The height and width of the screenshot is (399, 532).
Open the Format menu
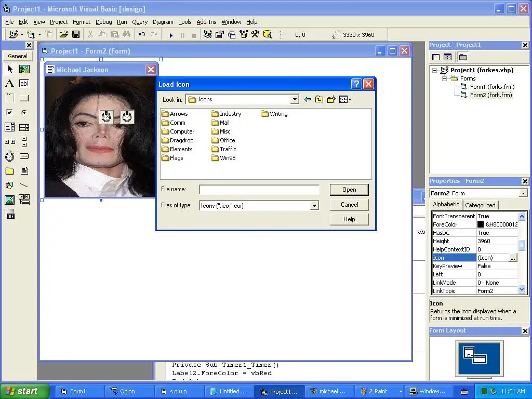[x=82, y=22]
